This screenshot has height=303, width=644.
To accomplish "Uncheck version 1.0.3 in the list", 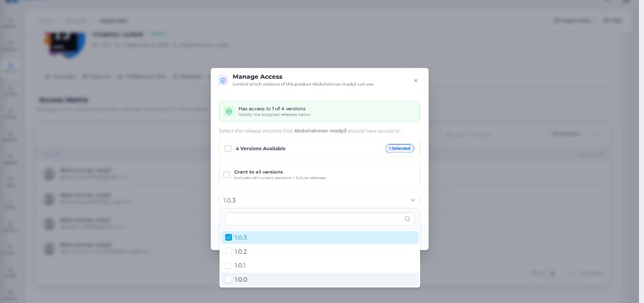I will [x=229, y=238].
